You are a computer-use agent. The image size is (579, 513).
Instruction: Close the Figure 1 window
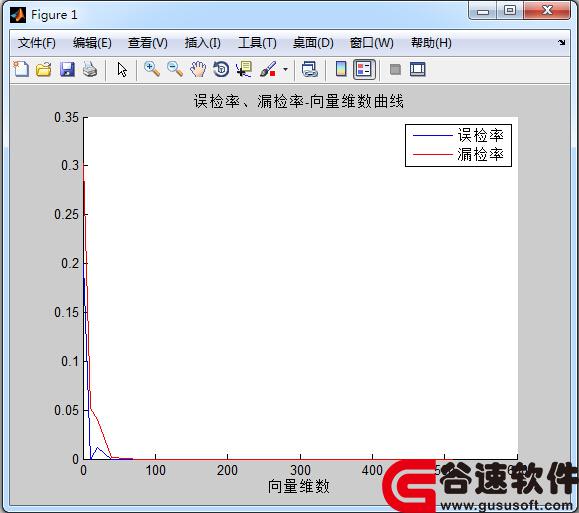(x=547, y=11)
